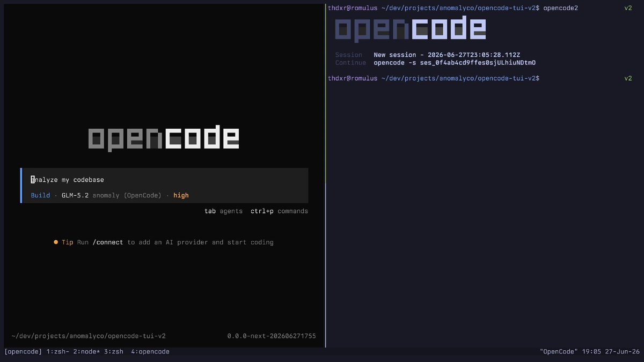Click the 'opencode -s ses_0f4ab4cd9ffes0sjULhiuNDtmO' command
Viewport: 644px width, 362px height.
(455, 63)
